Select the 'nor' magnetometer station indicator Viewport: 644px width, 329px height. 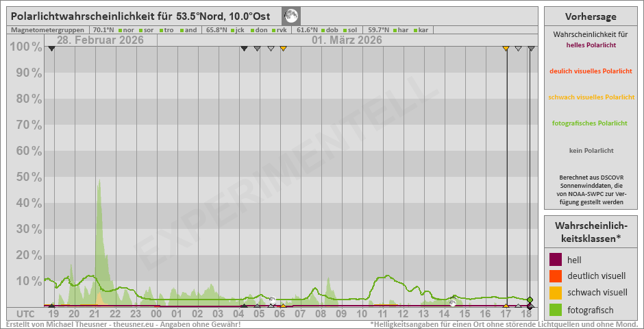pyautogui.click(x=127, y=30)
